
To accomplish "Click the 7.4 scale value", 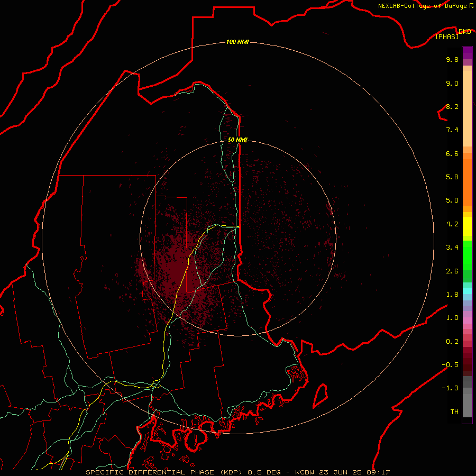I will pos(452,130).
